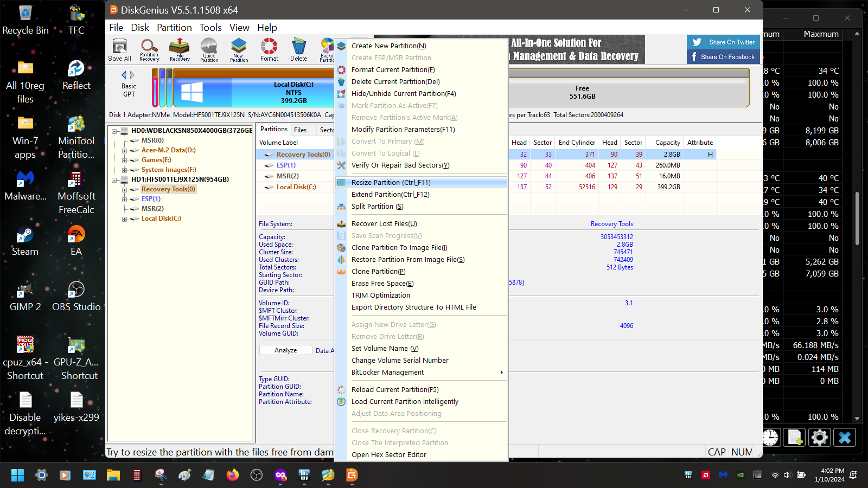
Task: Choose Split Partition (S) from menu
Action: tap(422, 207)
